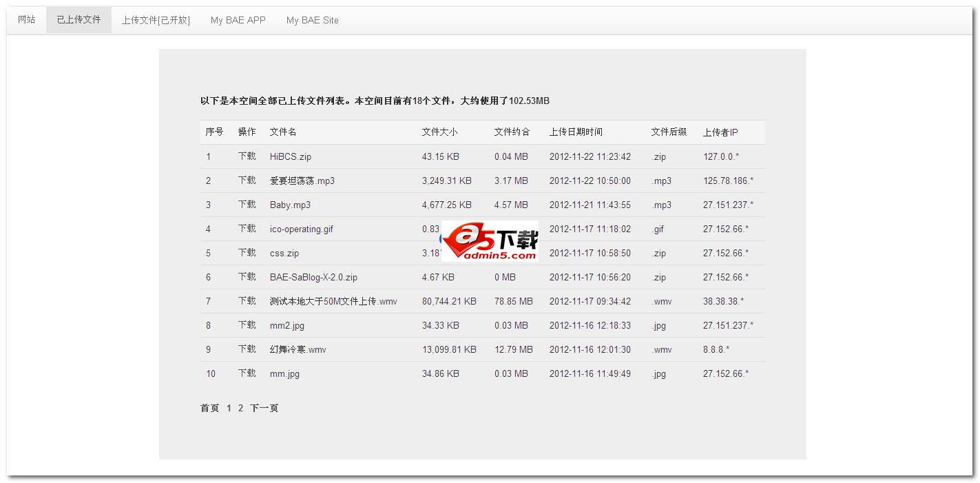Download ico-operating.gif using 下载 link
Viewport: 980px width, 483px height.
point(247,229)
